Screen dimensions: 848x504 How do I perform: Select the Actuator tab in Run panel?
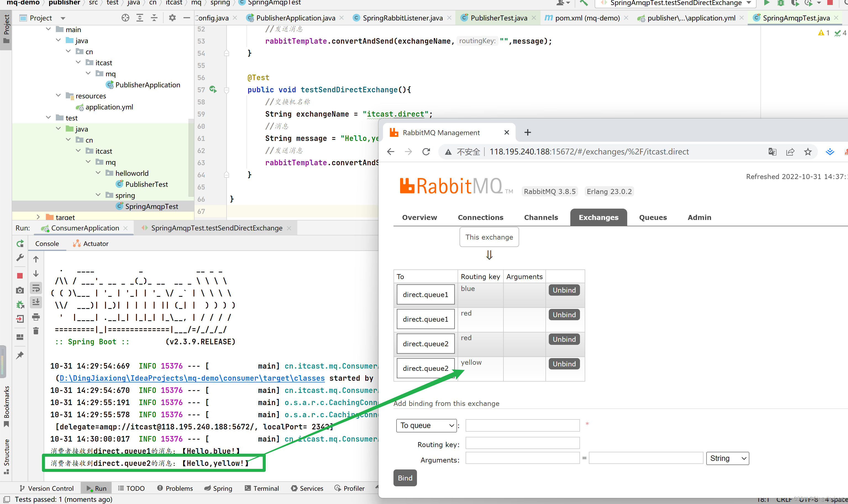click(x=91, y=243)
